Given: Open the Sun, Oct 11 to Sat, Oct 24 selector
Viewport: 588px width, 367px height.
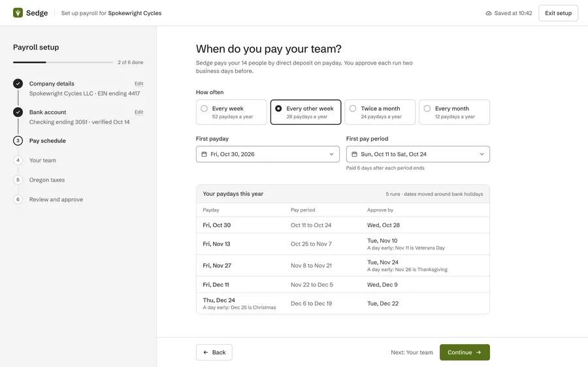Looking at the screenshot, I should click(417, 154).
